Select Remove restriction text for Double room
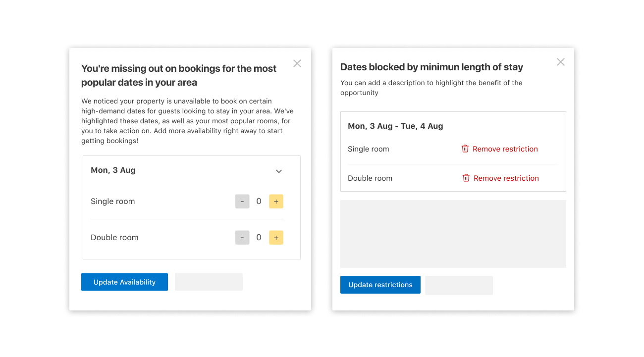644x357 pixels. (x=506, y=178)
